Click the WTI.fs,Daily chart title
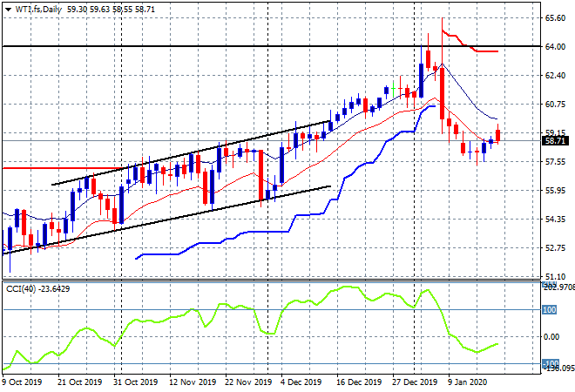Screen dimensions: 575x392 [38, 10]
